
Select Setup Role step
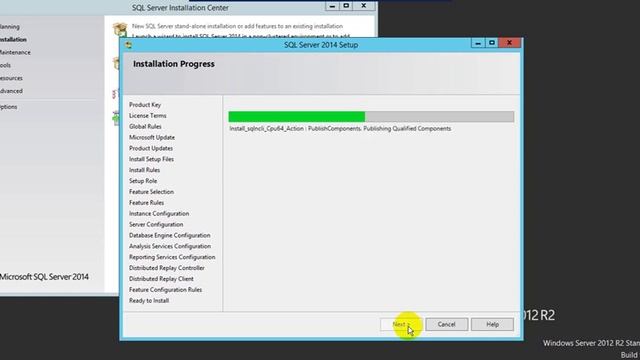tap(143, 181)
